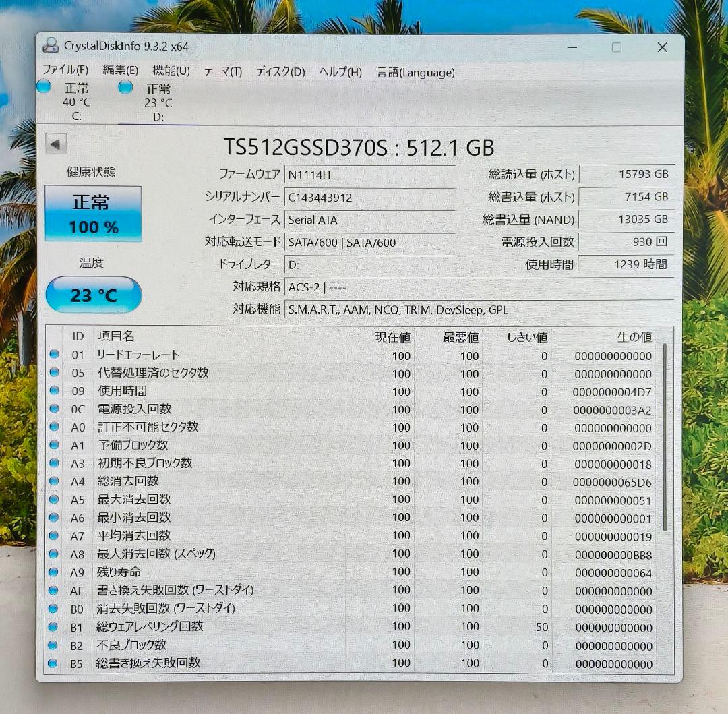The image size is (728, 714).
Task: Click the power on count value 930 回
Action: click(627, 242)
